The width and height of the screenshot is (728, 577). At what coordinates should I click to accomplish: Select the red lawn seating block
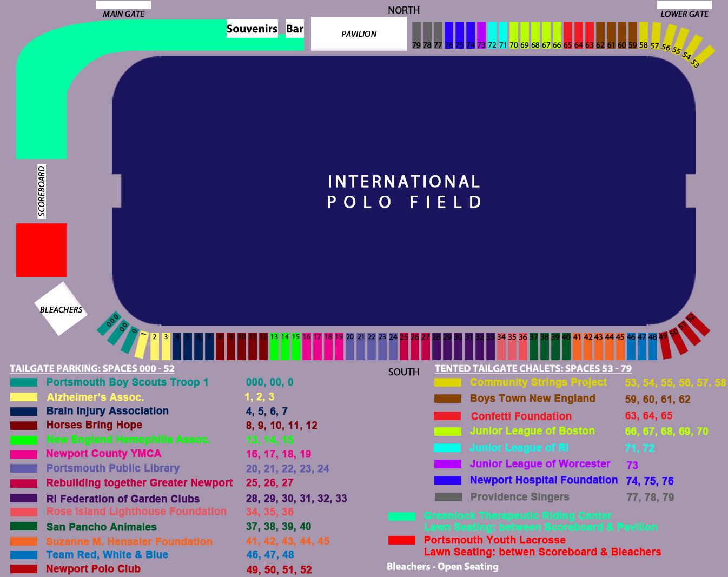click(x=42, y=250)
